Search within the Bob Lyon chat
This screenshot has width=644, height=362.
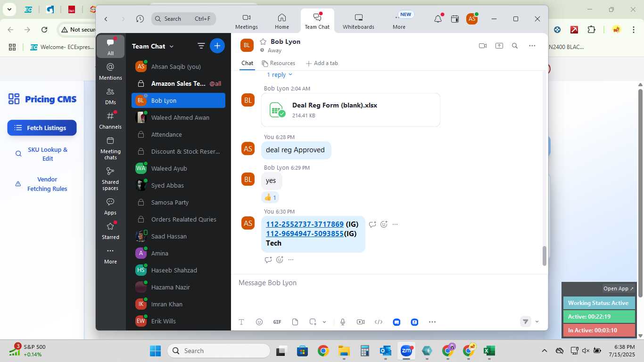tap(515, 46)
